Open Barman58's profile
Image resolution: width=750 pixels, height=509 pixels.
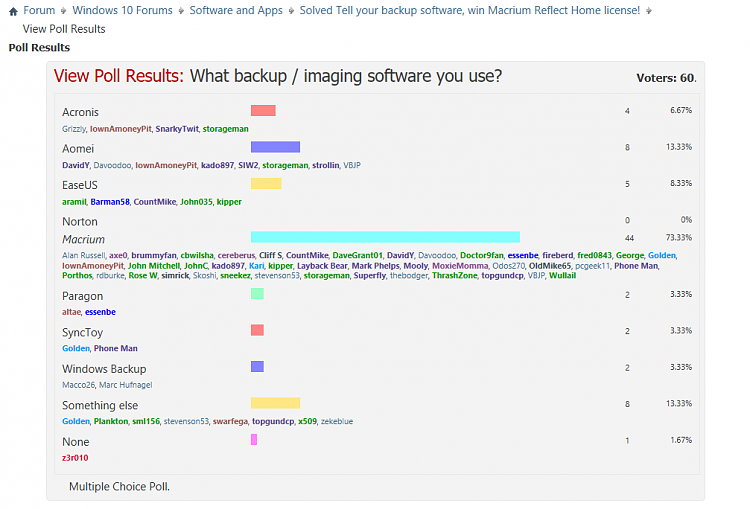point(110,202)
